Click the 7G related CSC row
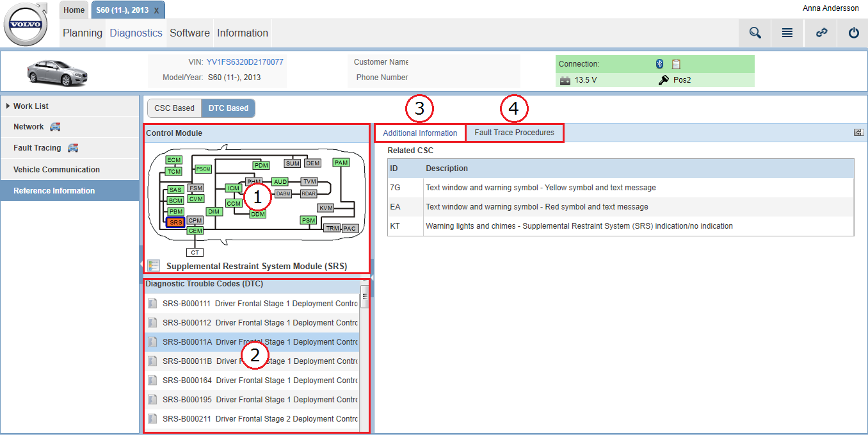The image size is (868, 435). (620, 188)
